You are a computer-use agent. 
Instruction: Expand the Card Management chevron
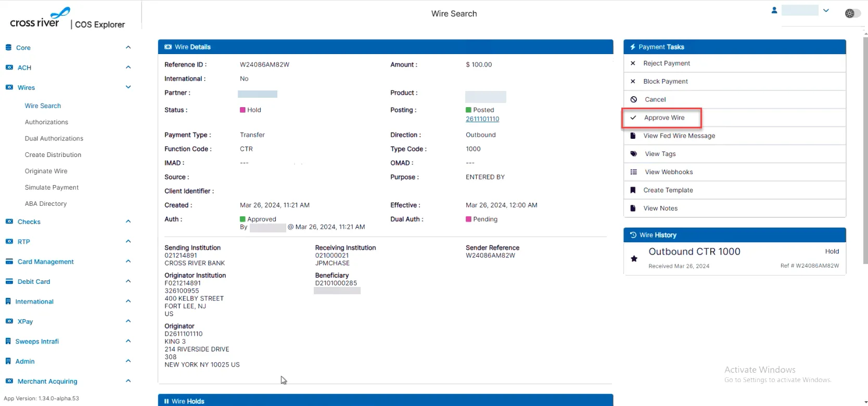128,261
